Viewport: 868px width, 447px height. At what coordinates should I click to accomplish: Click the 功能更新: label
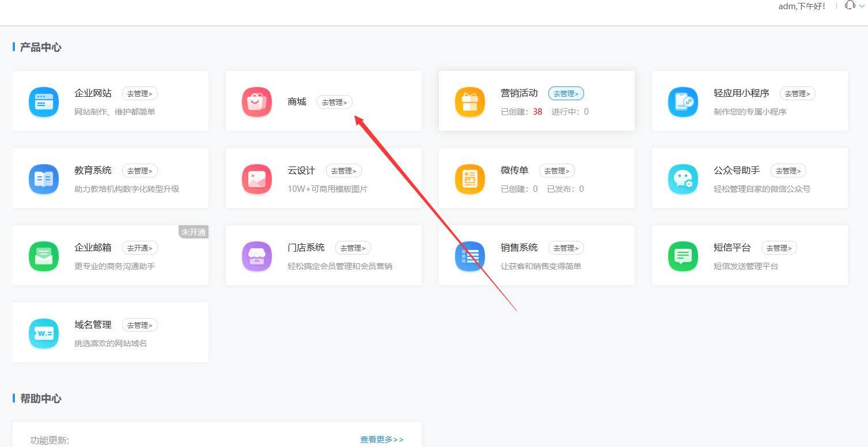[x=50, y=440]
